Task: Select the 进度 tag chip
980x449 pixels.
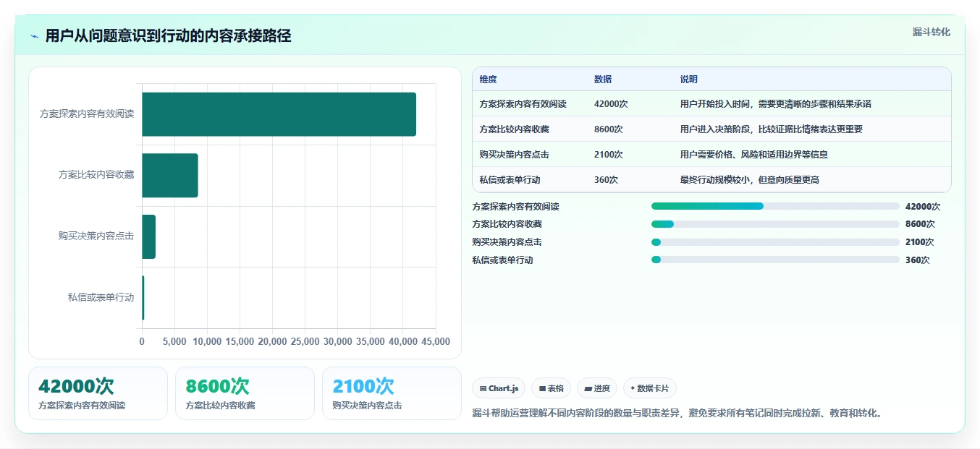Action: (597, 388)
